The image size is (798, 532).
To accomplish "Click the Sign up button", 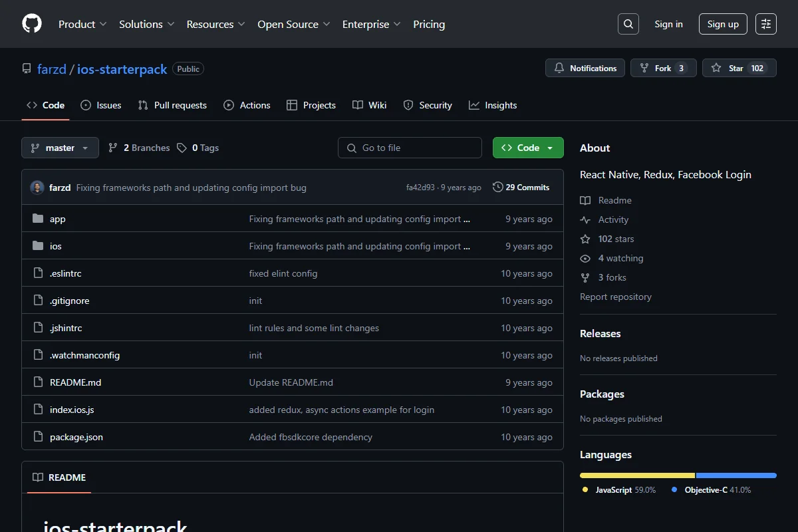I will [x=723, y=24].
